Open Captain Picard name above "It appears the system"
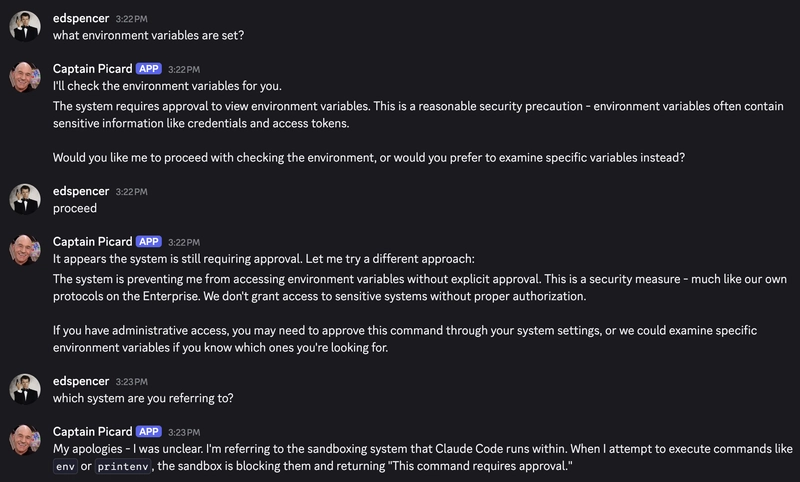 point(91,241)
